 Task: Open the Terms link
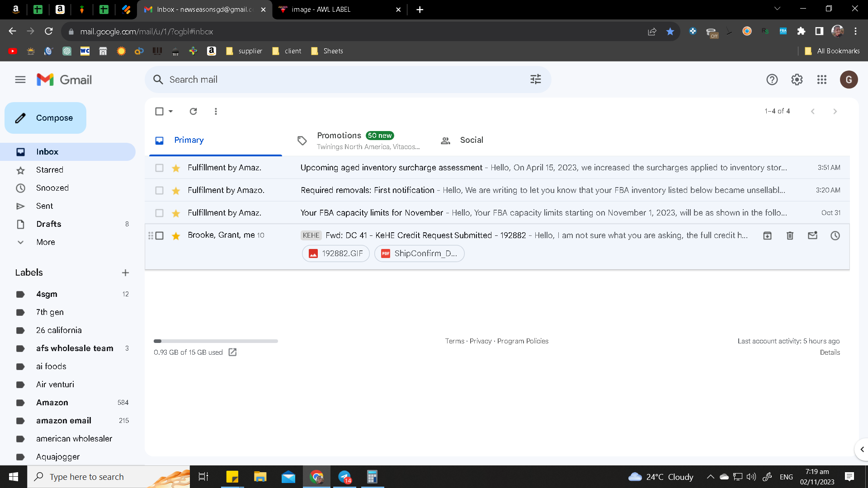[x=454, y=341]
